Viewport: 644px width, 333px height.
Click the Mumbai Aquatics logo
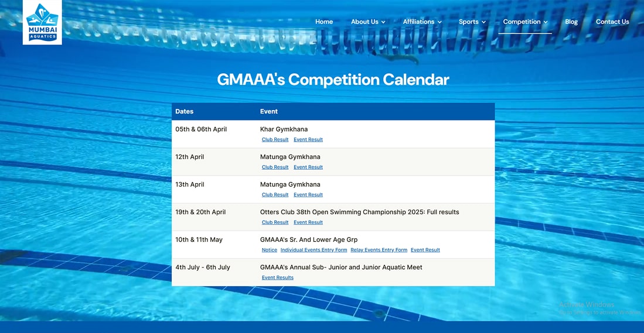point(42,22)
